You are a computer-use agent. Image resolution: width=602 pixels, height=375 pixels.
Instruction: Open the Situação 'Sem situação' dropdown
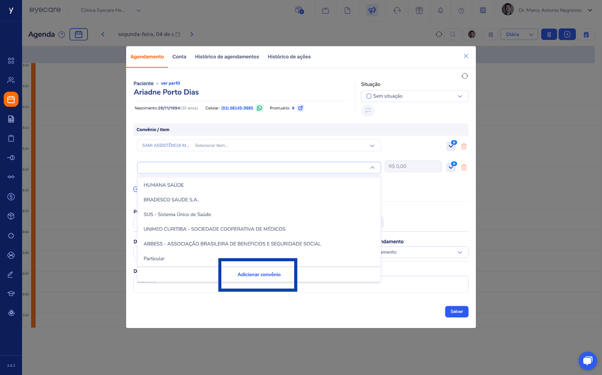415,96
